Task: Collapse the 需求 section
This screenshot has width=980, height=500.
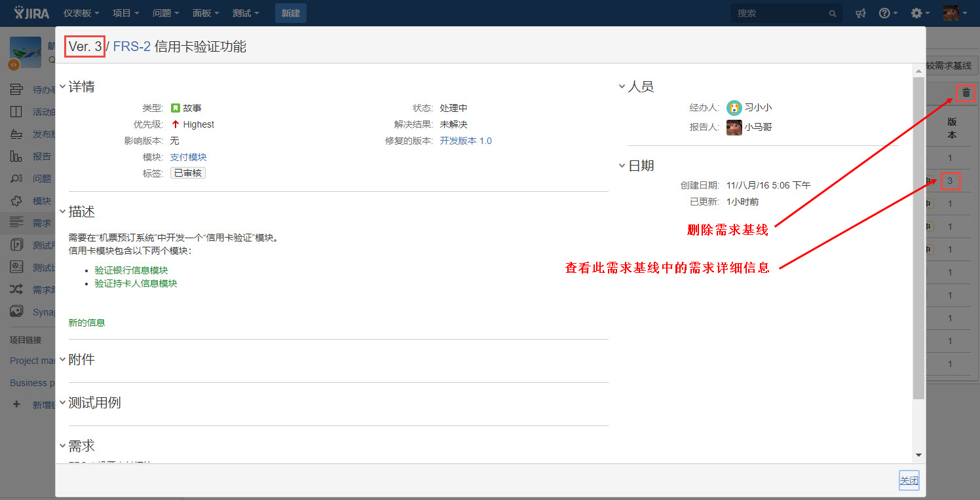Action: point(62,446)
